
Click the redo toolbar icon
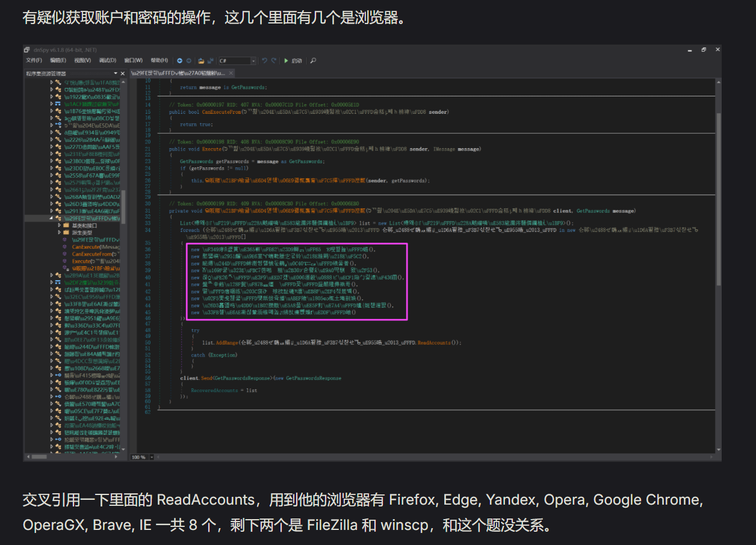(x=274, y=61)
